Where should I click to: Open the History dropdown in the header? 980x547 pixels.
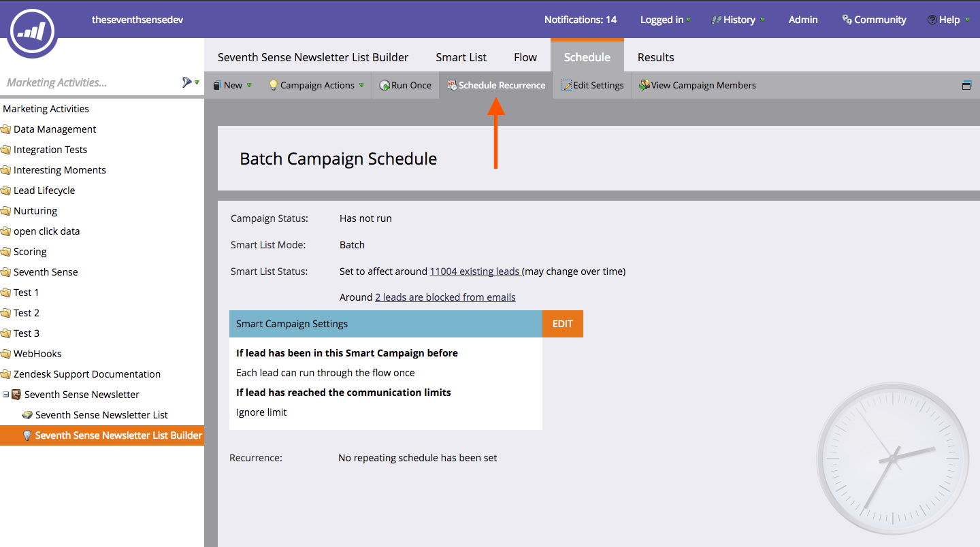coord(738,20)
